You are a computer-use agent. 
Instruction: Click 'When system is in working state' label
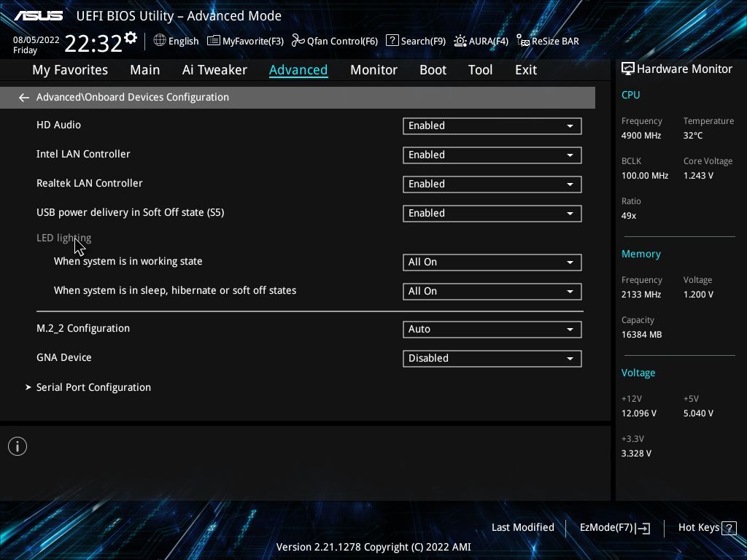tap(128, 262)
